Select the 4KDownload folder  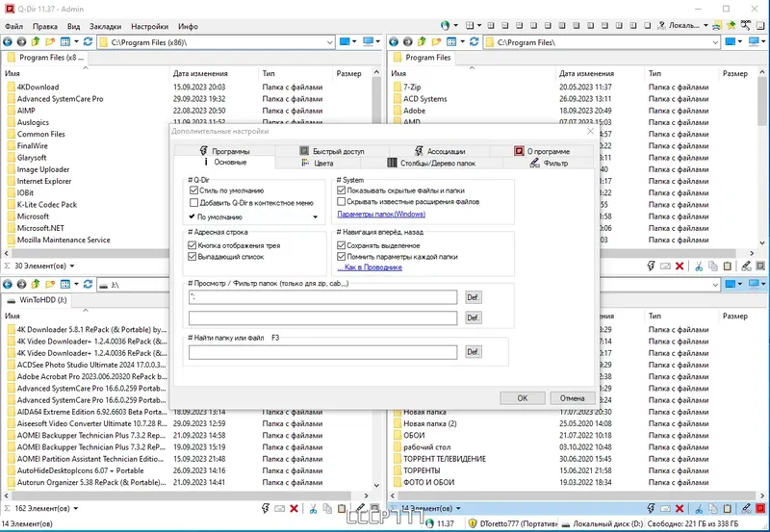click(x=38, y=87)
